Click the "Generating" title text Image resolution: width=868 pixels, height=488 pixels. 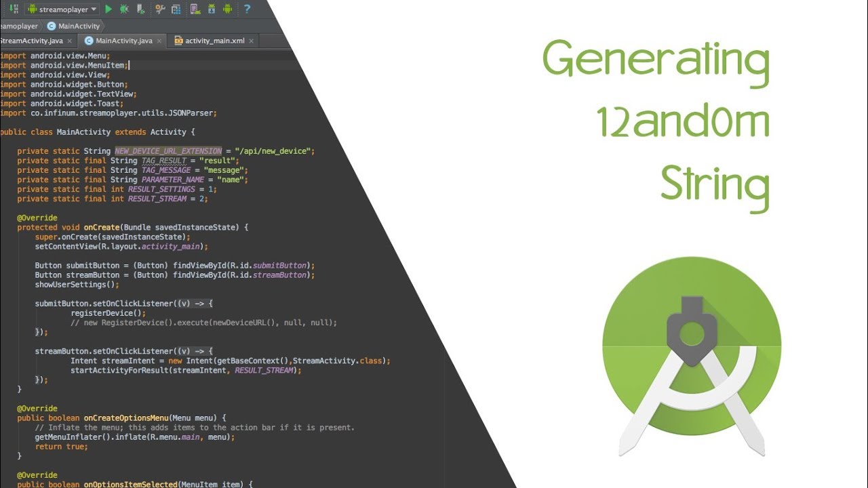coord(656,62)
